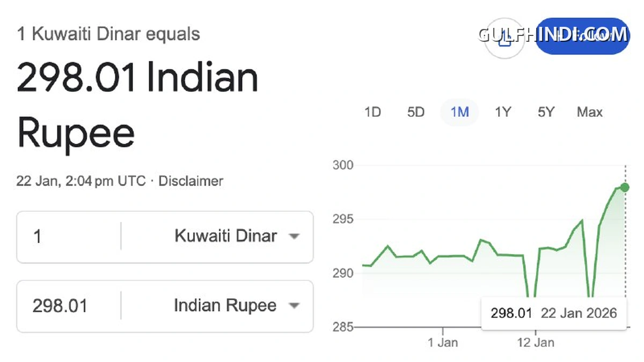Screen dimensions: 644x362
Task: Switch chart to 5Y range
Action: pos(546,112)
